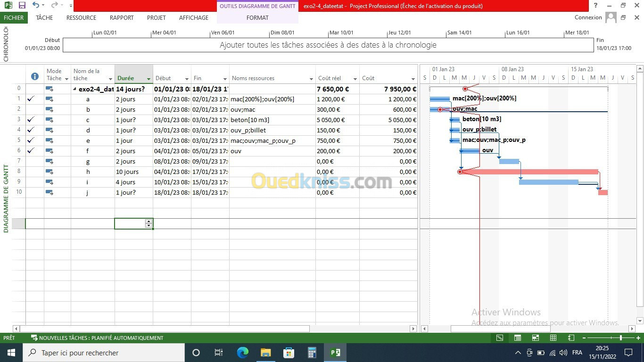Open the Nom de la tâche filter dropdown
Image resolution: width=644 pixels, height=362 pixels.
tap(111, 79)
